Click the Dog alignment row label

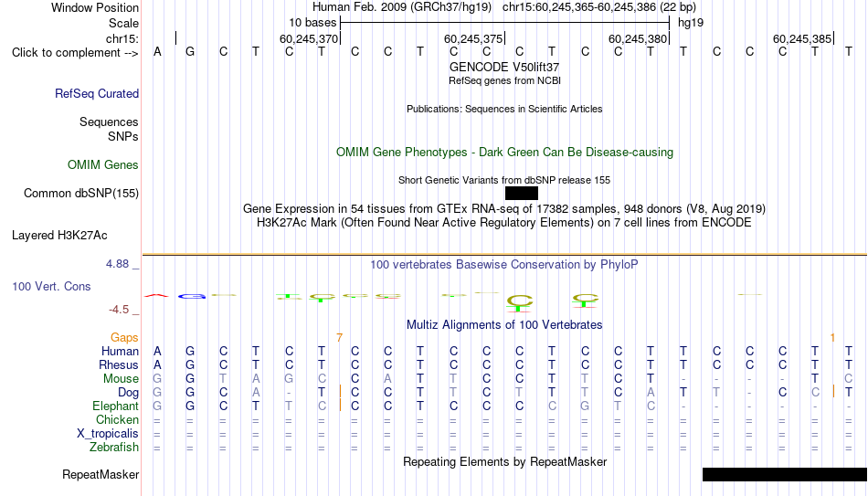129,393
